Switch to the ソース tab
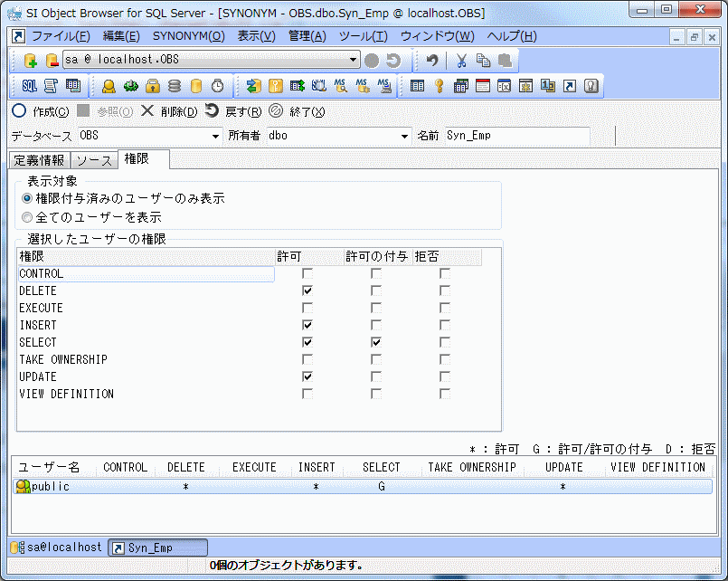Screen dimensions: 728x581 pos(93,160)
